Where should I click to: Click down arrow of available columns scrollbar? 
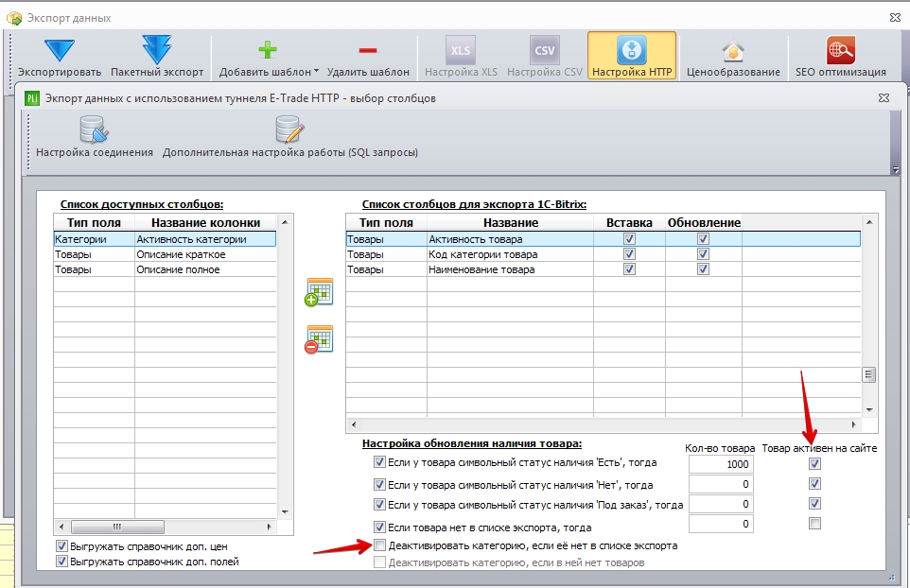click(x=285, y=512)
